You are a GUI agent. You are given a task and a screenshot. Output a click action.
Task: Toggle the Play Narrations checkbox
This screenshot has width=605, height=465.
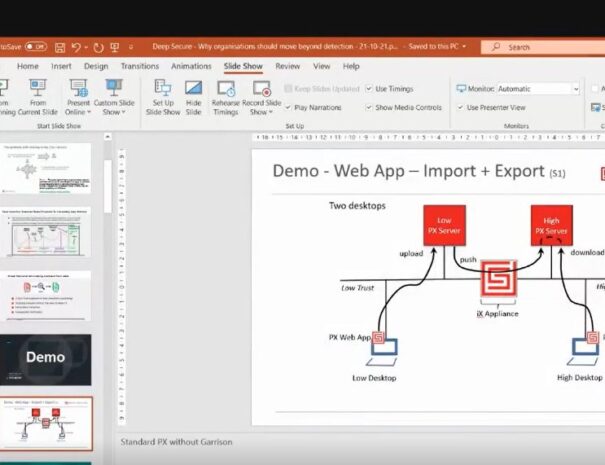click(288, 107)
